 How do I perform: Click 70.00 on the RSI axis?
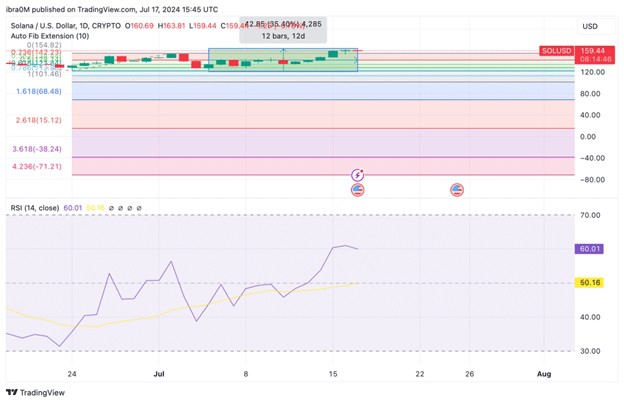click(x=591, y=215)
